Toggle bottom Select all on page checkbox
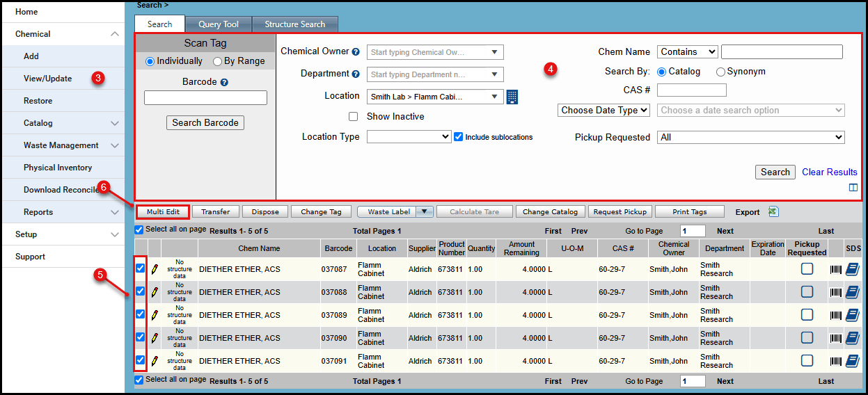 pos(139,380)
